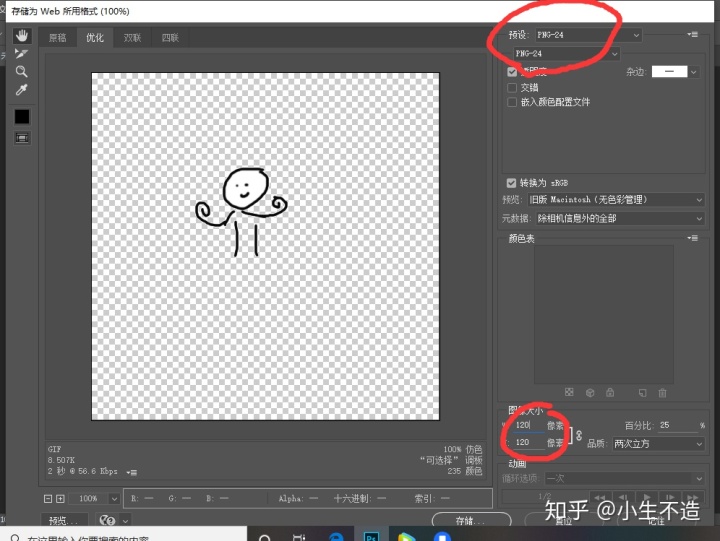This screenshot has width=720, height=541.
Task: Toggle the 透明度 checkbox
Action: tap(512, 72)
